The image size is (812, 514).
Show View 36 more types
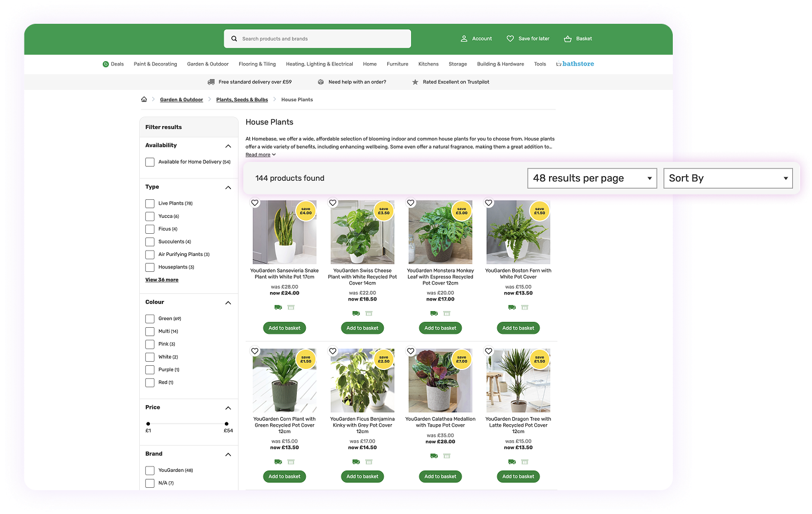pos(162,280)
